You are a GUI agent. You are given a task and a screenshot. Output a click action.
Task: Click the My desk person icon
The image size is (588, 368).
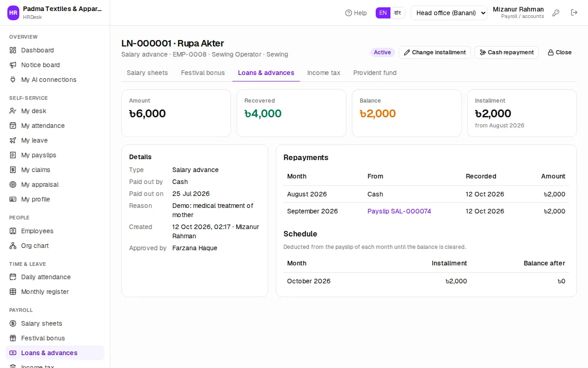pyautogui.click(x=13, y=111)
